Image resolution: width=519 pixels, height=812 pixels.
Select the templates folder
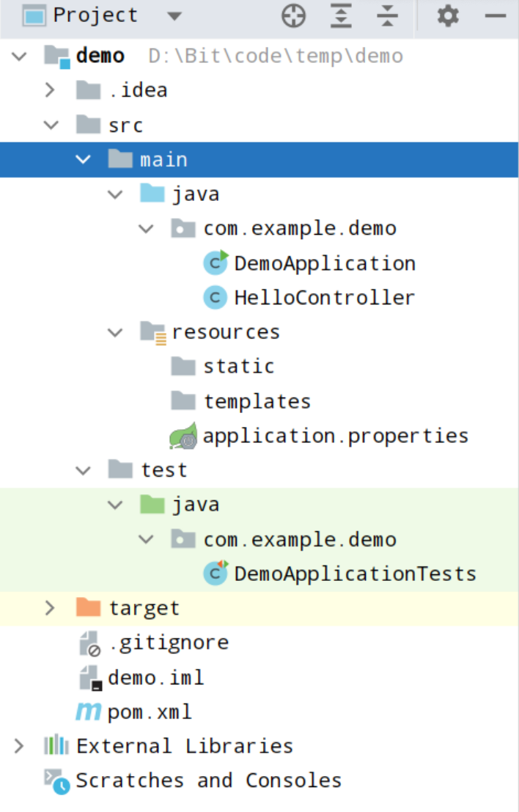click(257, 401)
